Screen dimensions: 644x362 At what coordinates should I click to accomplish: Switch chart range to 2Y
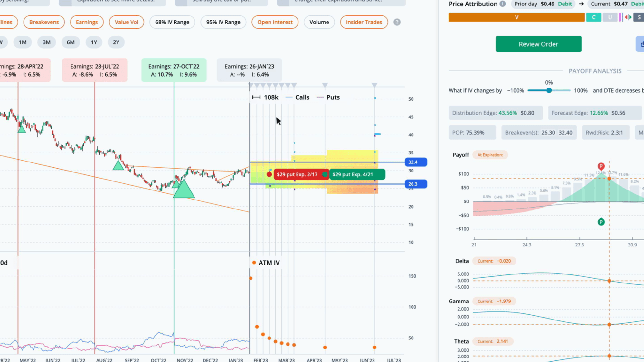click(x=116, y=42)
